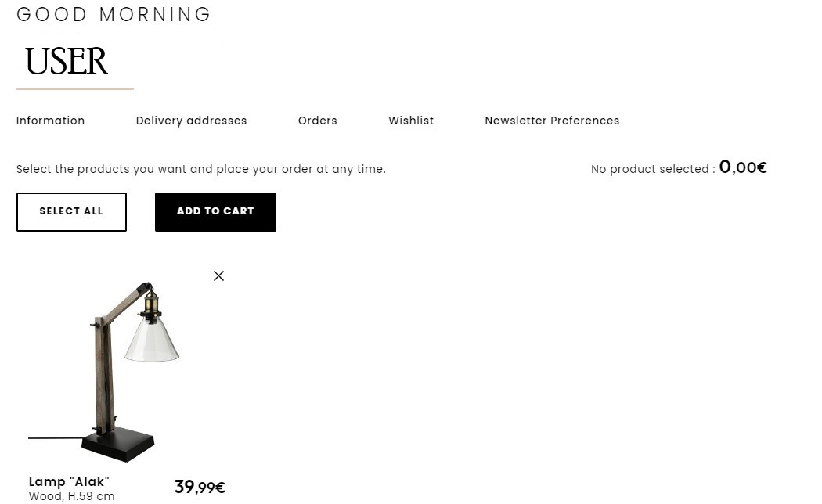The image size is (822, 504).
Task: Select the Wishlist tab
Action: coord(411,121)
